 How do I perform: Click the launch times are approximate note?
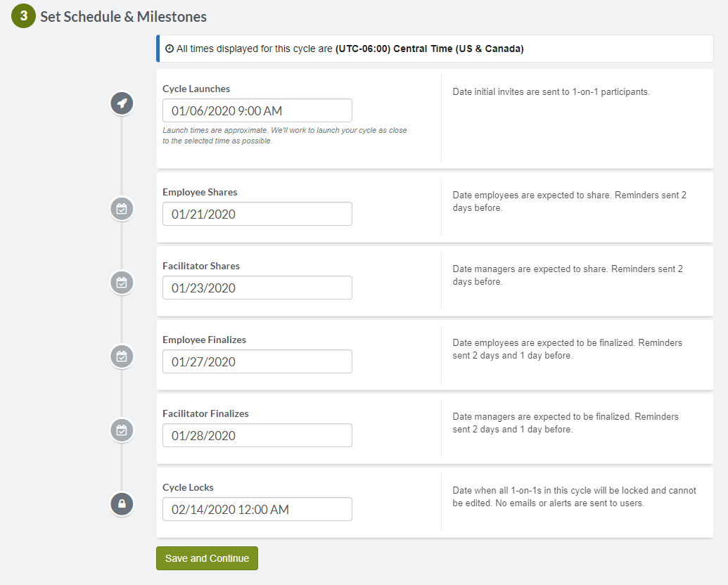284,135
